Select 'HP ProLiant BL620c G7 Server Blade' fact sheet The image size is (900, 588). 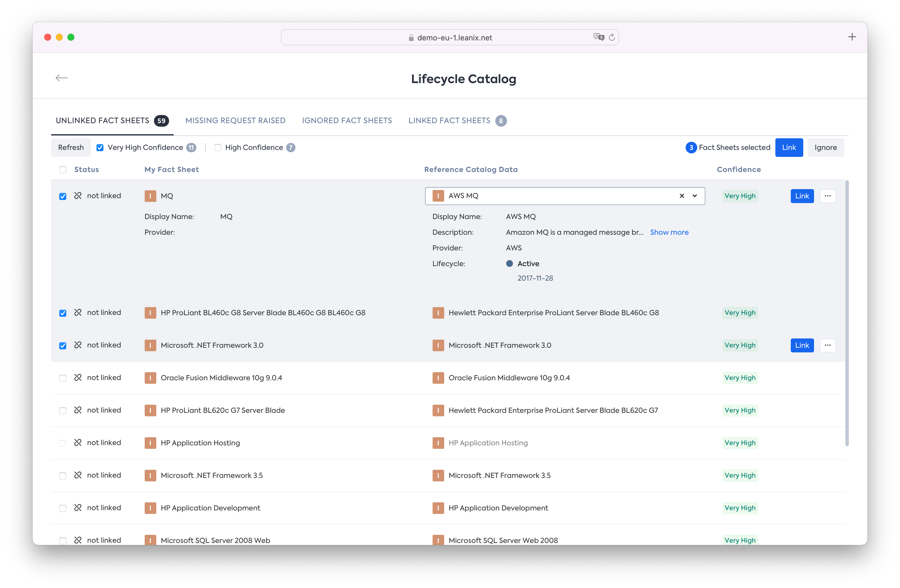click(x=223, y=410)
